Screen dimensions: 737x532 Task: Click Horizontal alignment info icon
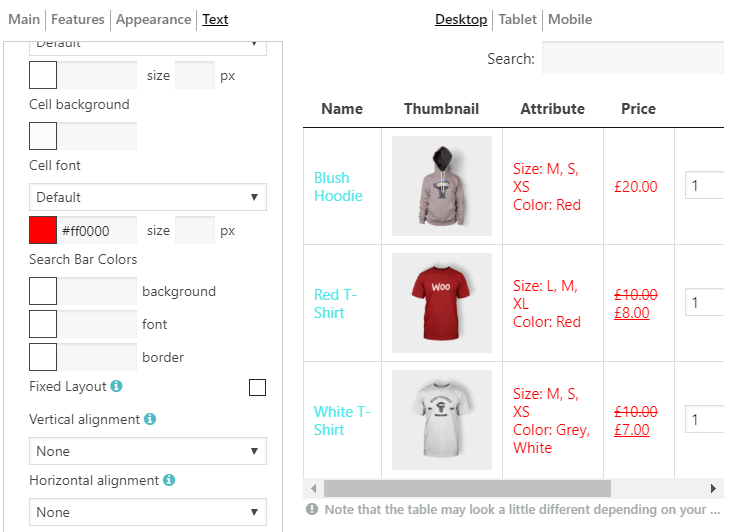tap(169, 480)
